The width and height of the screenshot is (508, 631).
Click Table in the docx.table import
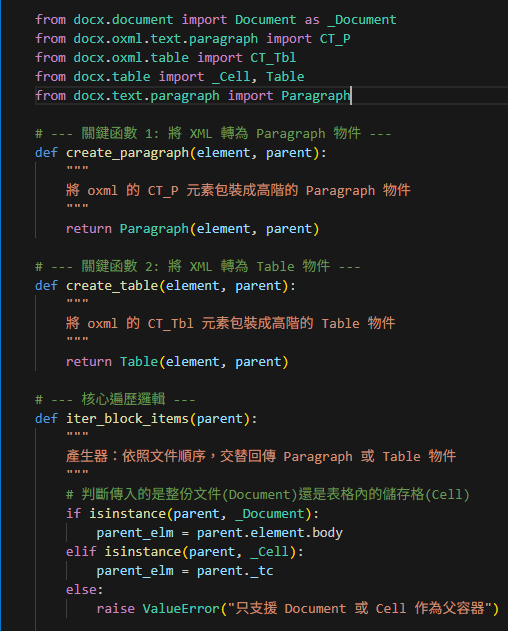(285, 76)
